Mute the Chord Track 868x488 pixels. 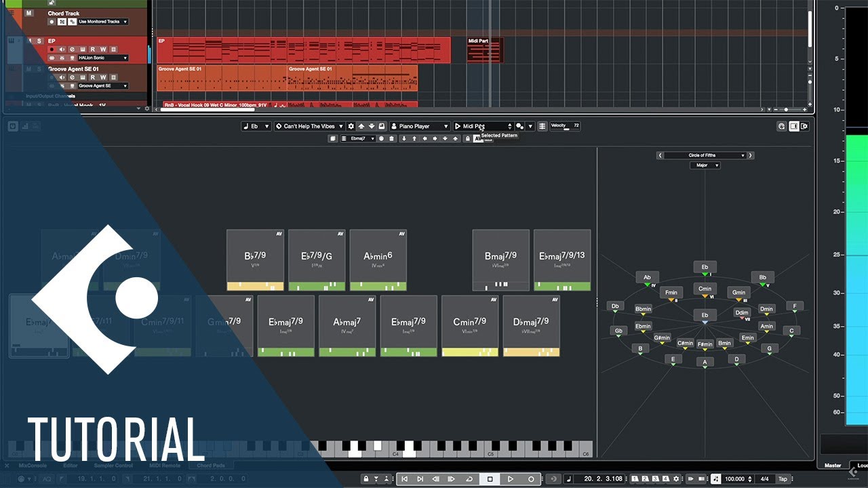pos(28,13)
